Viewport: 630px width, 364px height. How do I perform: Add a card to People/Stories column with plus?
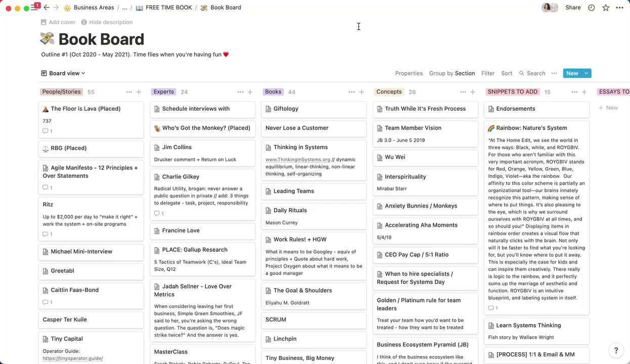tap(139, 92)
